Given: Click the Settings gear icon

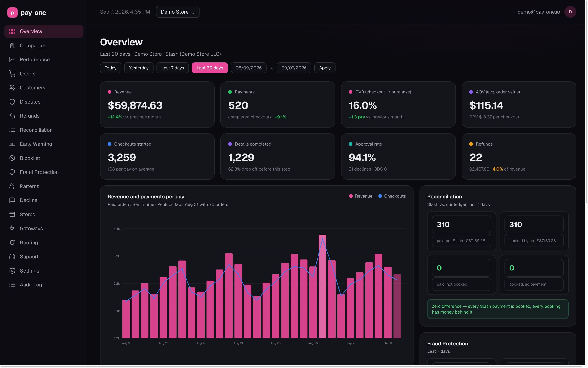Looking at the screenshot, I should (x=12, y=271).
